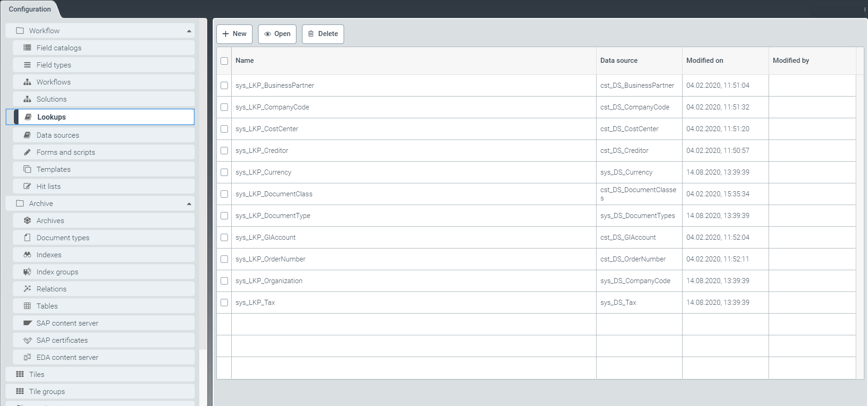Viewport: 868px width, 406px height.
Task: Collapse the Workflow section arrow
Action: pyautogui.click(x=189, y=31)
